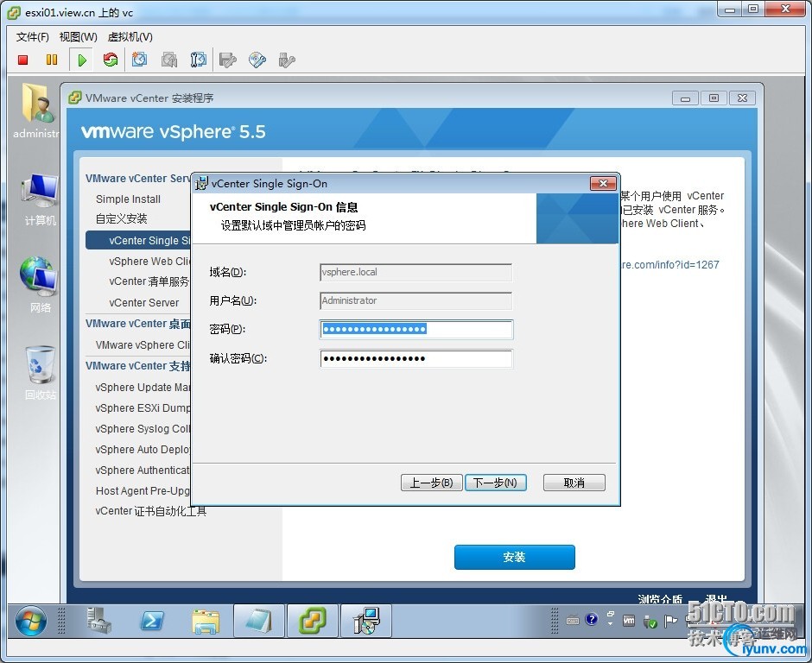Open the Windows Start menu orb

30,621
